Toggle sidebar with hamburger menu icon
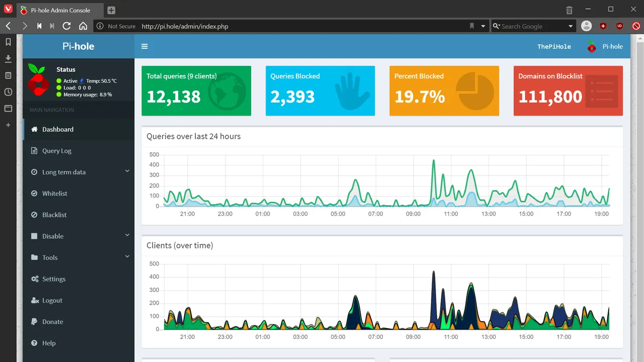 pos(144,46)
